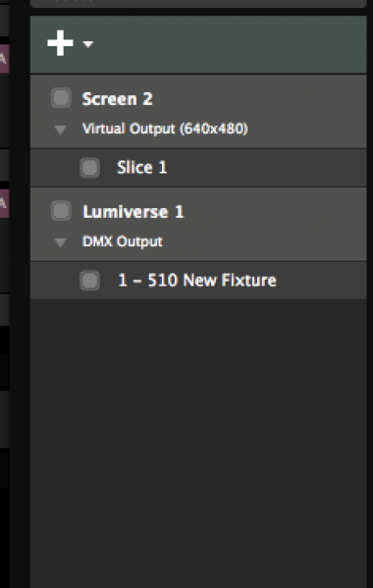Click the lower pink A tag at left edge

(x=5, y=203)
